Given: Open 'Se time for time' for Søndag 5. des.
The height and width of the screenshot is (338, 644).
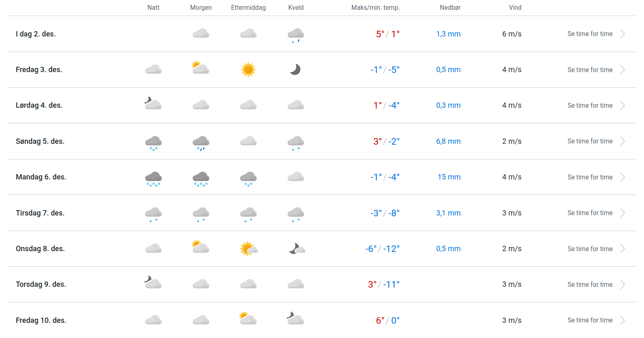Looking at the screenshot, I should [x=590, y=141].
